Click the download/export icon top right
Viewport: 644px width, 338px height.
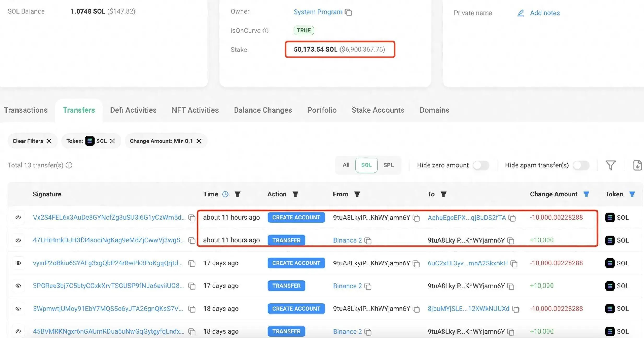(x=638, y=165)
